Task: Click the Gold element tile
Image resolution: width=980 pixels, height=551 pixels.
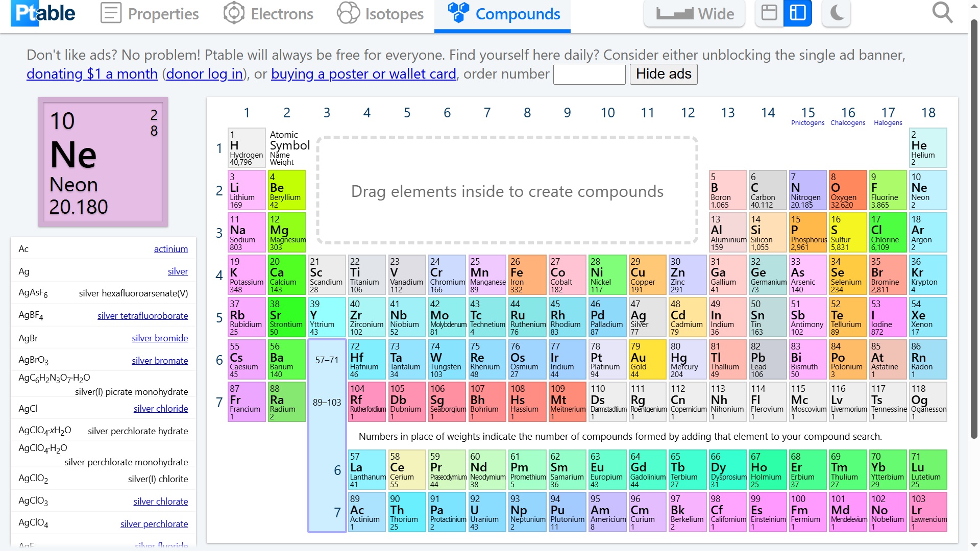Action: [x=647, y=360]
